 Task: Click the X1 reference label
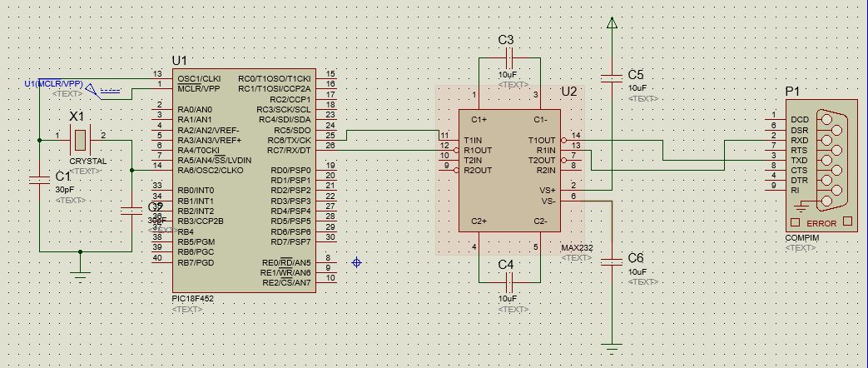(x=77, y=117)
